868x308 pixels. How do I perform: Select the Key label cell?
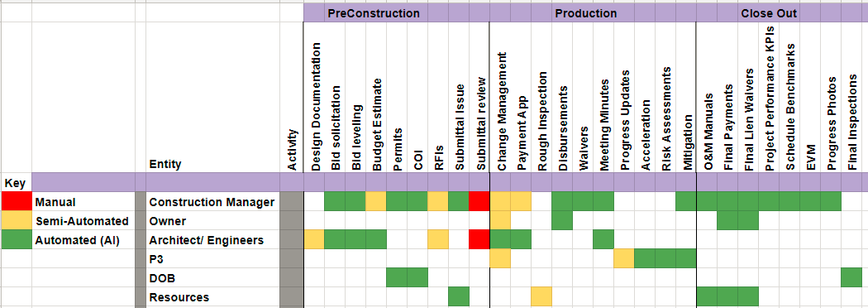tap(16, 181)
